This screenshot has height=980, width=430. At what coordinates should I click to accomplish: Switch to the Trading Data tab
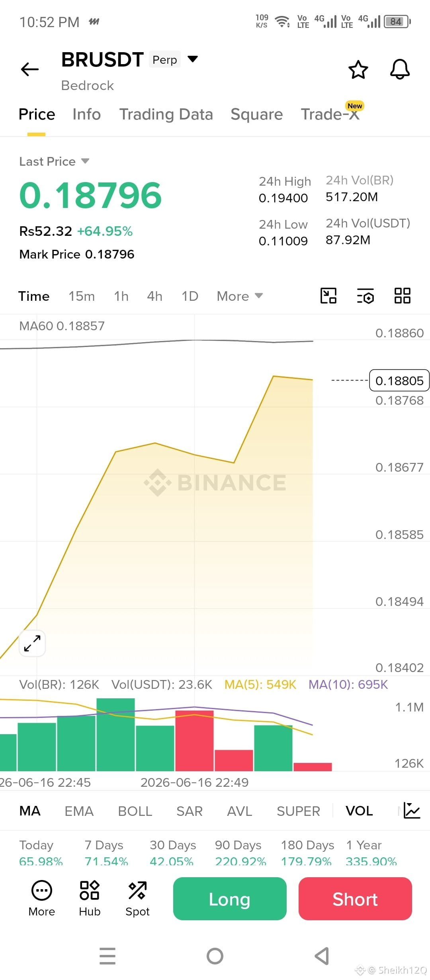pyautogui.click(x=166, y=114)
